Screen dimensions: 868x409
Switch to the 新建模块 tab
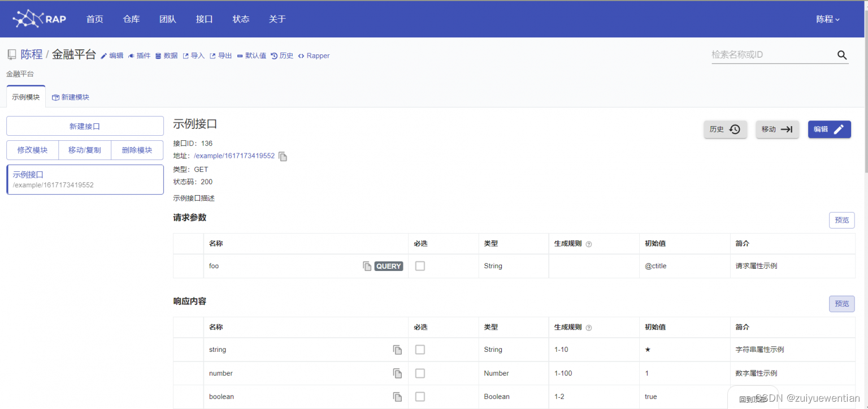(70, 97)
